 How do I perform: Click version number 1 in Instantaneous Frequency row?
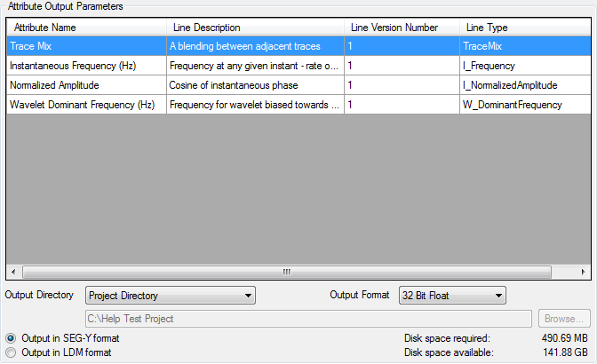coord(402,66)
